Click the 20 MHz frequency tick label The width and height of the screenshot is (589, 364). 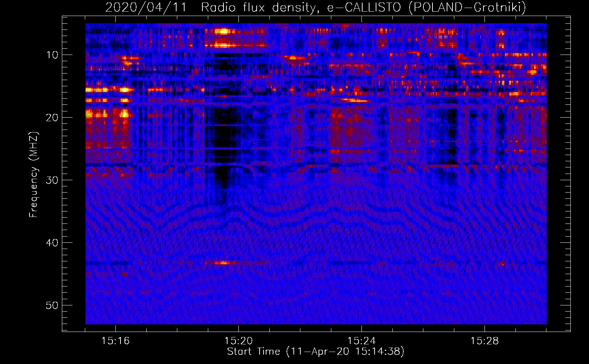coord(52,118)
